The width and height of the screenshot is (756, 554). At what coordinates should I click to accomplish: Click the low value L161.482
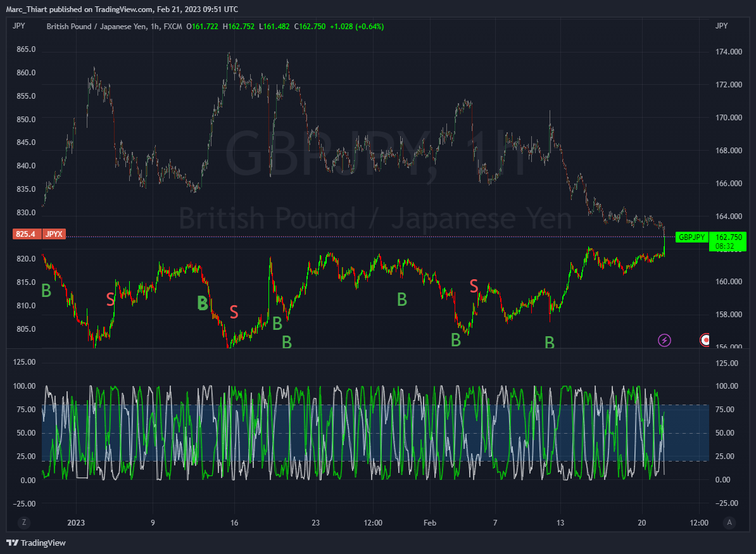point(274,27)
